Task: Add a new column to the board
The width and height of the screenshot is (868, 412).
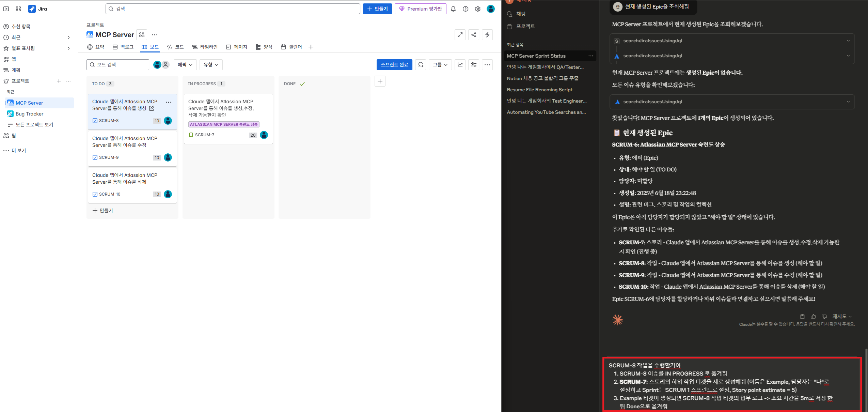Action: click(x=380, y=81)
